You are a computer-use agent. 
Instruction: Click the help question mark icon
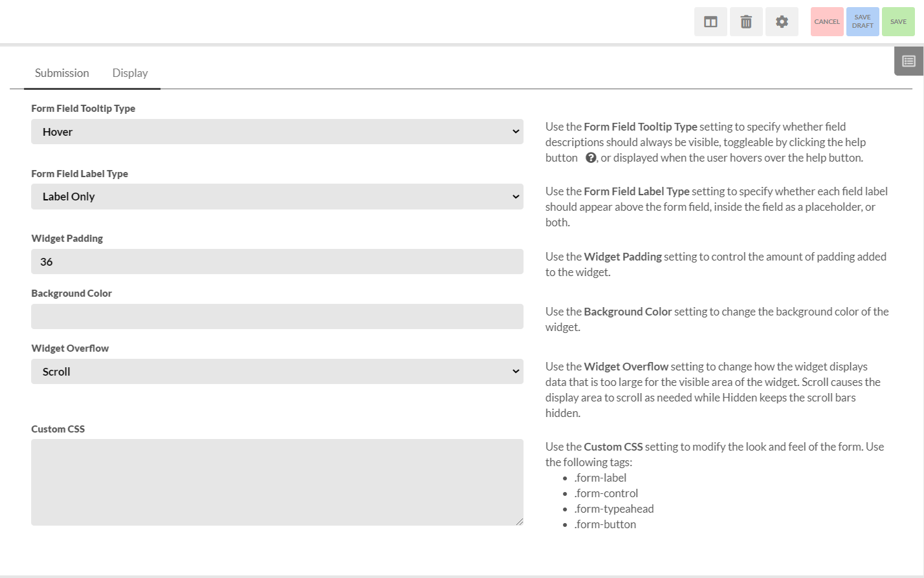pos(589,157)
